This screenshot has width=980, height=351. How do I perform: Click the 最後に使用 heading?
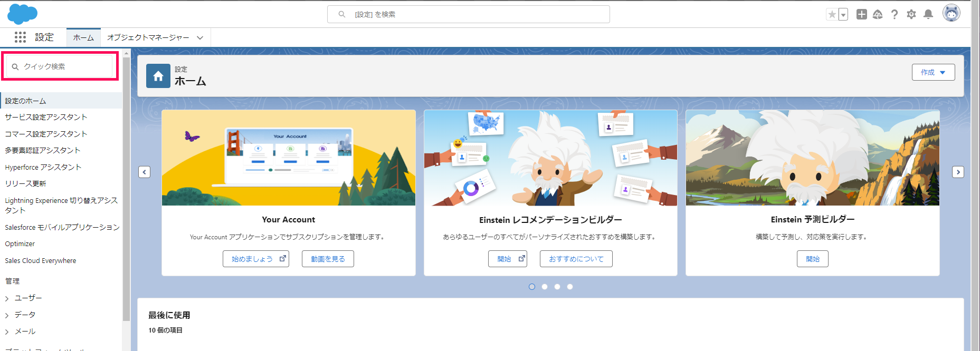pyautogui.click(x=169, y=315)
